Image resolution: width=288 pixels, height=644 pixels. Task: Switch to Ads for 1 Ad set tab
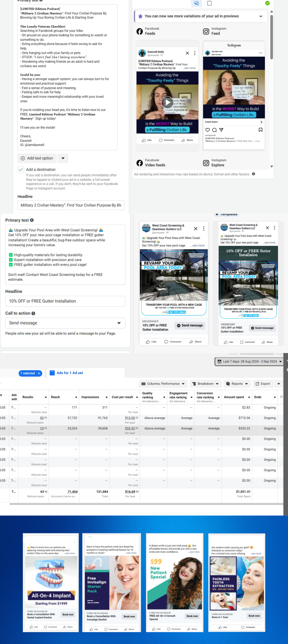[69, 373]
